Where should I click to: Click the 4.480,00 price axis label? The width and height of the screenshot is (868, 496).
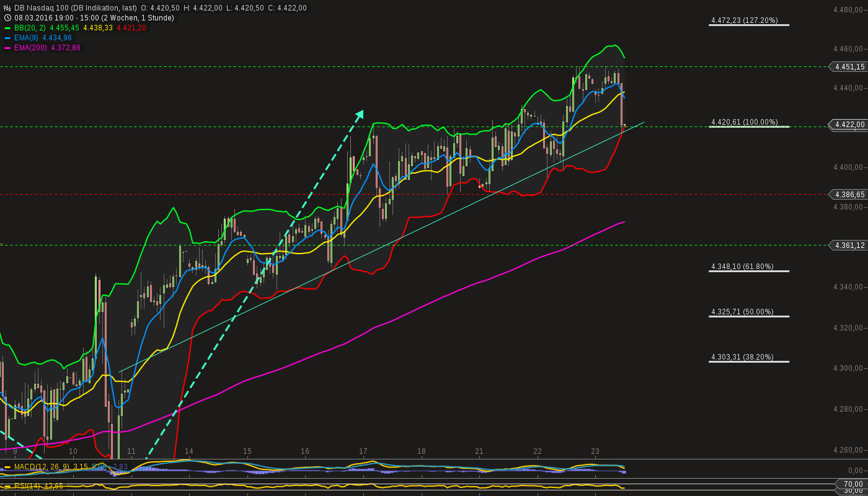point(849,10)
